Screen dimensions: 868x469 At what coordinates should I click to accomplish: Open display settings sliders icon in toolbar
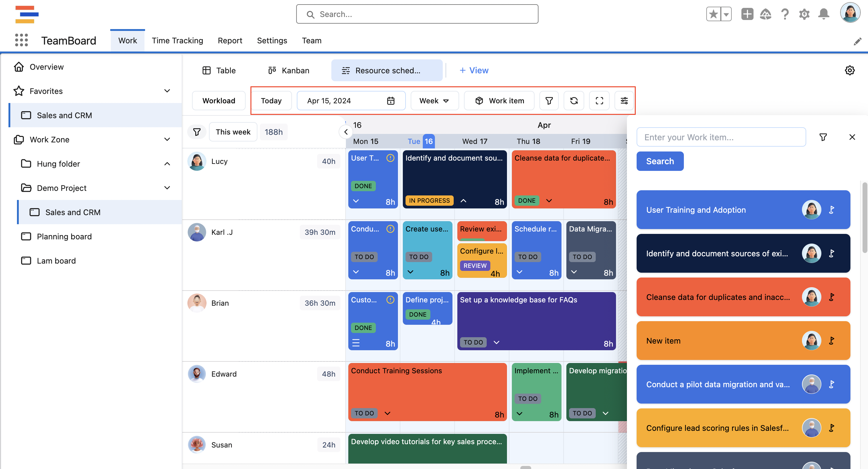[x=624, y=101]
